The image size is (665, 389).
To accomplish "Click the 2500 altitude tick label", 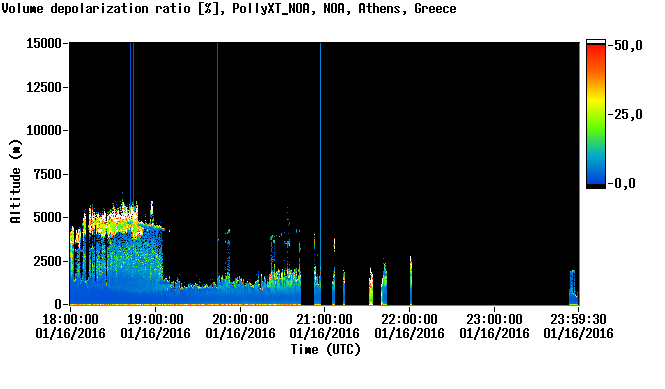I will click(x=48, y=261).
